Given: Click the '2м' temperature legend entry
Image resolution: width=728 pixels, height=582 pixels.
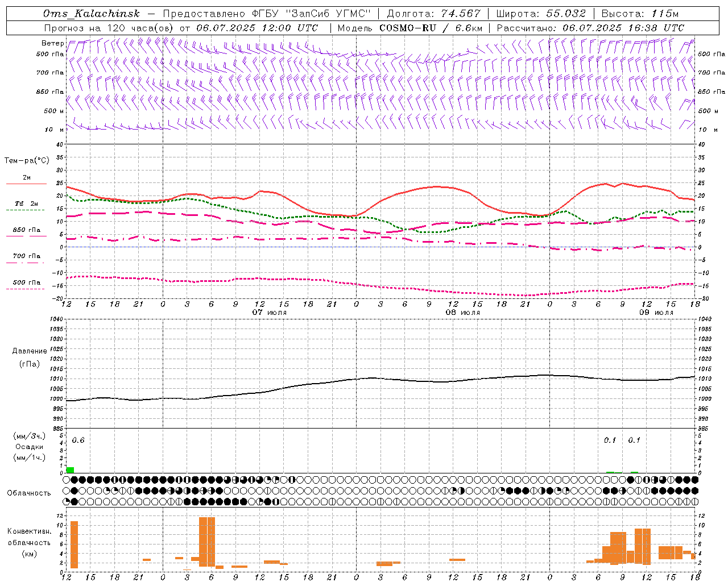Looking at the screenshot, I should (x=27, y=177).
